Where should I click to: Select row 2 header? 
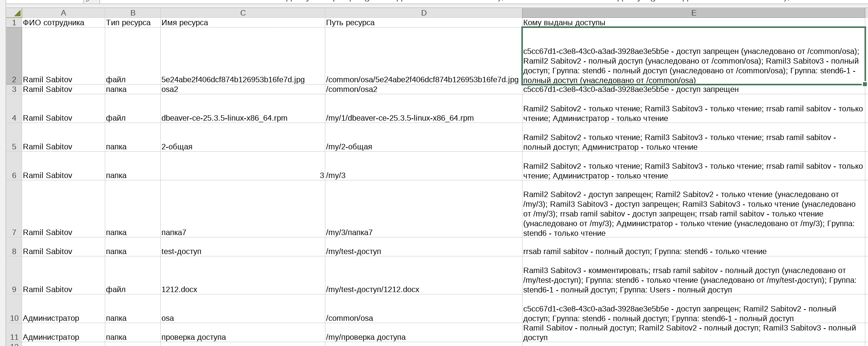point(14,56)
